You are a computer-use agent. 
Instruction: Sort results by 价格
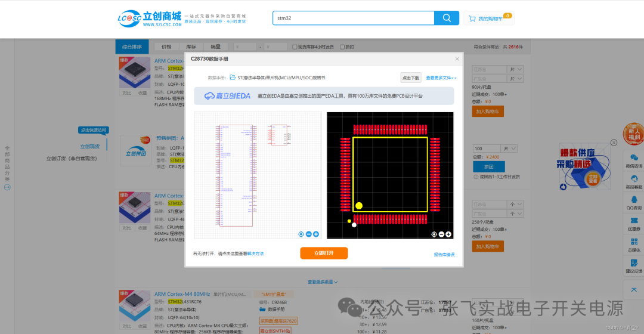click(166, 47)
